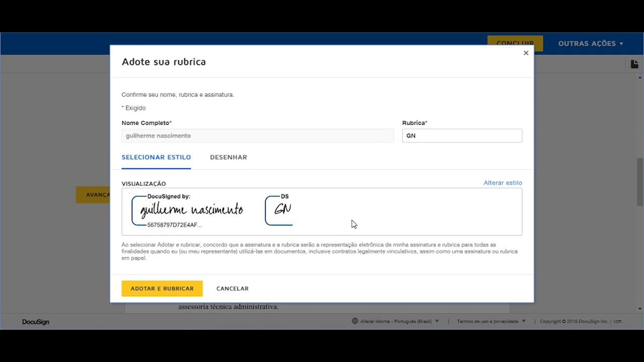
Task: Open the Outras Ações dropdown menu
Action: [x=591, y=44]
